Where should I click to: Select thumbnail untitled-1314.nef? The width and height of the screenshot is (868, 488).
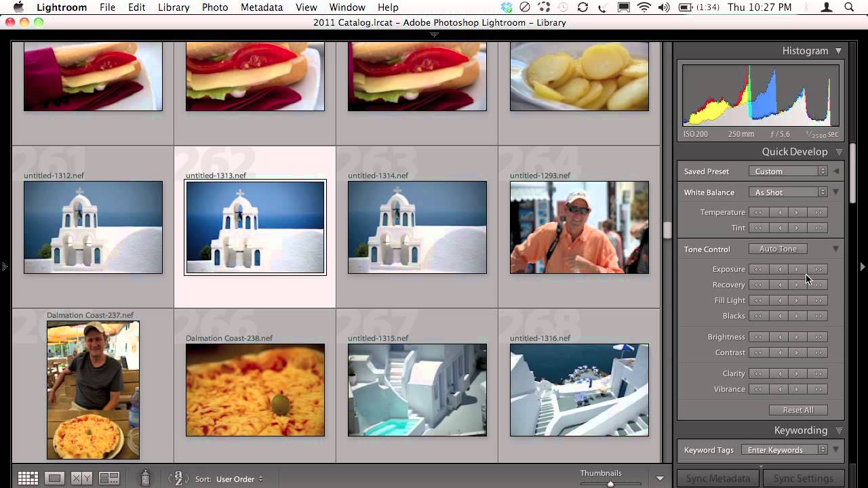(417, 227)
